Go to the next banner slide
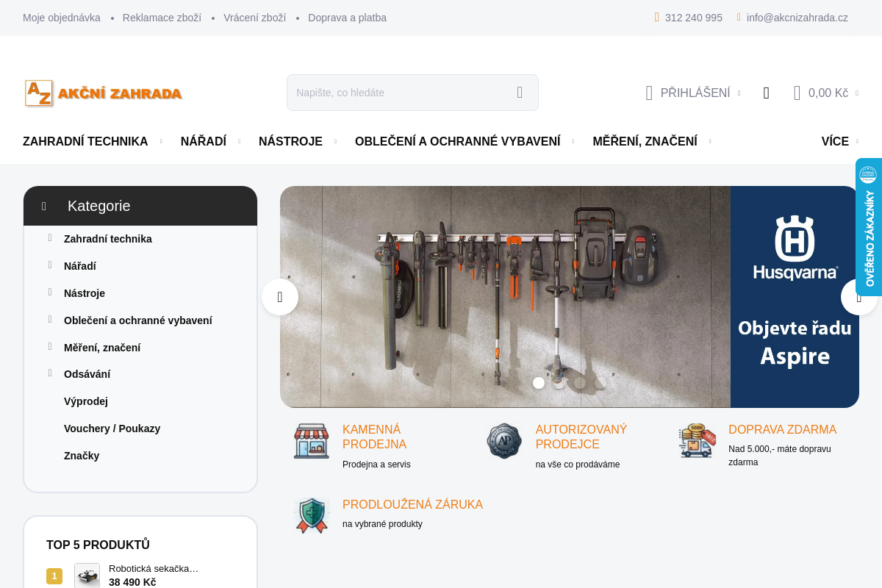Image resolution: width=882 pixels, height=588 pixels. coord(859,297)
